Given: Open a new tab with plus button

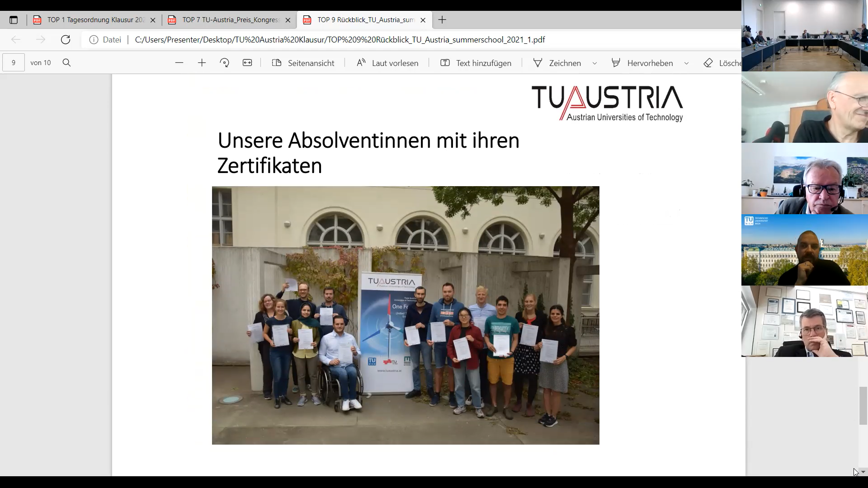Looking at the screenshot, I should tap(442, 20).
